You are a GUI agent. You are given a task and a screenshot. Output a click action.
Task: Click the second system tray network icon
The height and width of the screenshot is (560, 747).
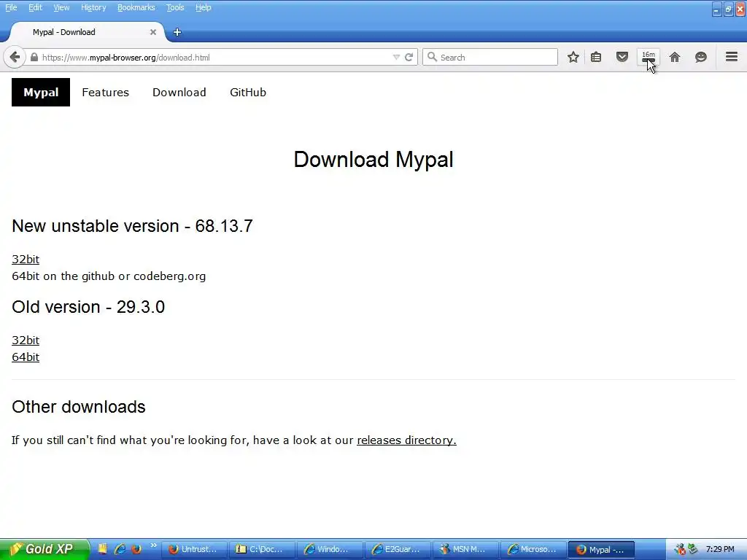693,549
